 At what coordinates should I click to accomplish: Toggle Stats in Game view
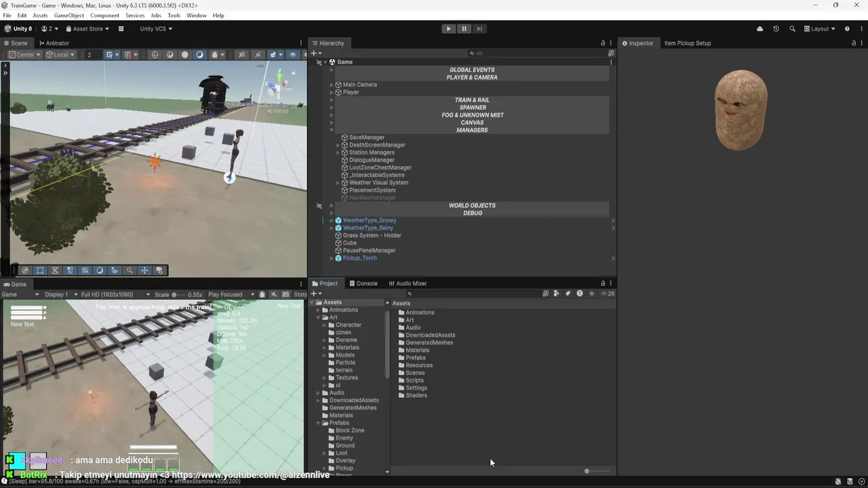pos(300,295)
